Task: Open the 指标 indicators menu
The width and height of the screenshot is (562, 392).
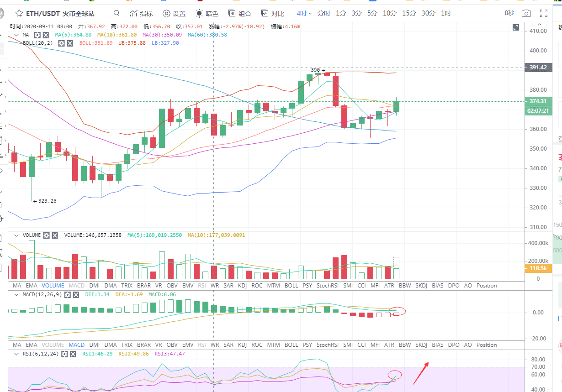Action: tap(141, 14)
